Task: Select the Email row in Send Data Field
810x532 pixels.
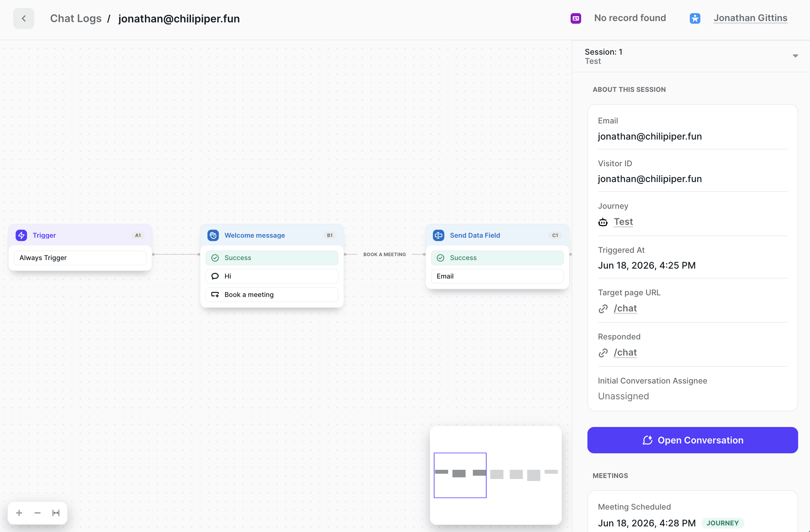Action: click(497, 276)
